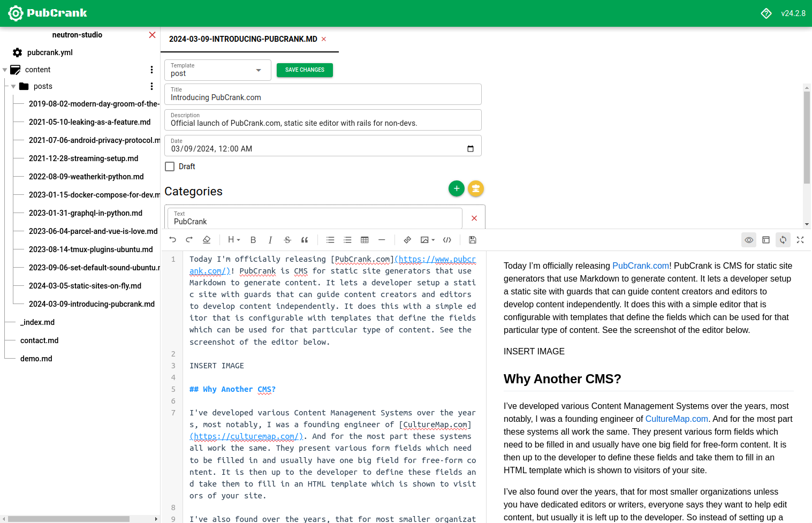Toggle bold formatting

click(253, 240)
